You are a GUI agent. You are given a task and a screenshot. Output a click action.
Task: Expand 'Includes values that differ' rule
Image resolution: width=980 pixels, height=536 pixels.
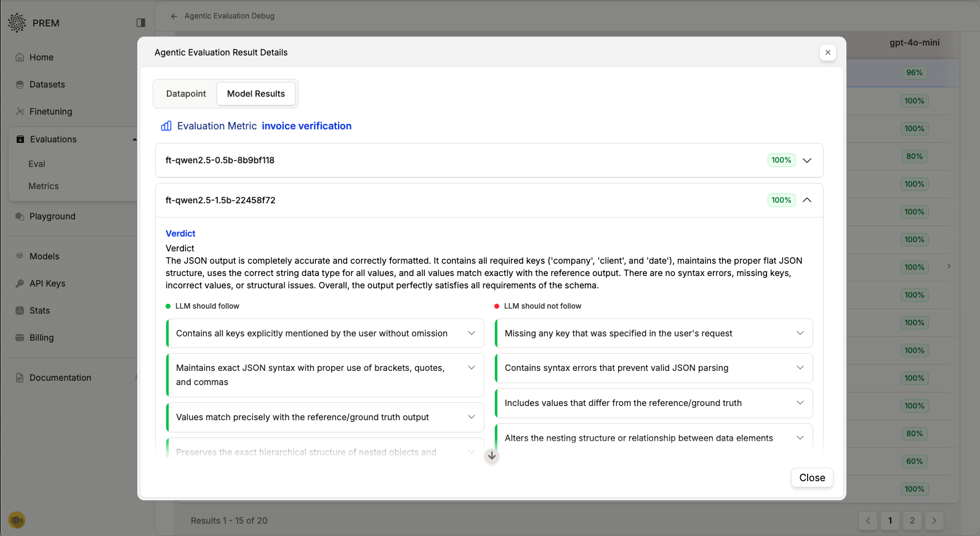point(800,403)
